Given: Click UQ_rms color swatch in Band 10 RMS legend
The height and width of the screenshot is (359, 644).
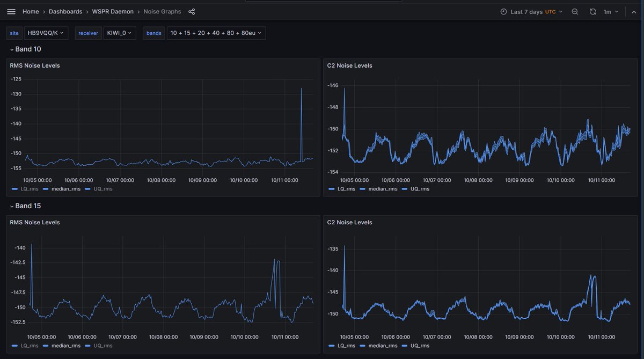Looking at the screenshot, I should pos(89,189).
